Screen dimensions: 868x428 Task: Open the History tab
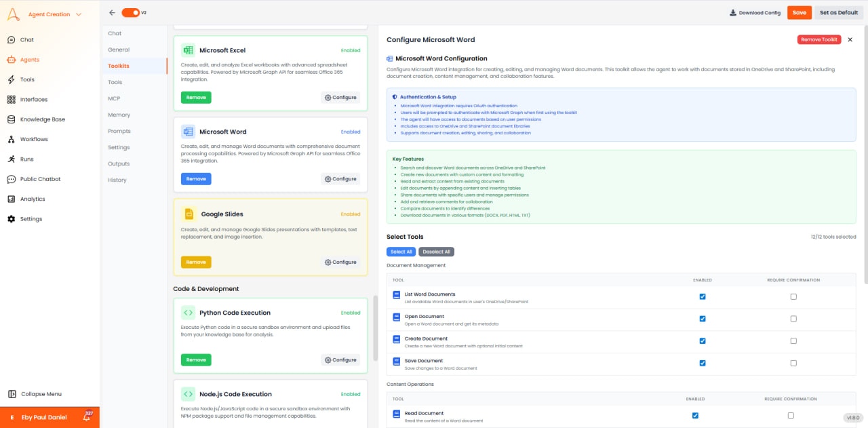point(117,180)
